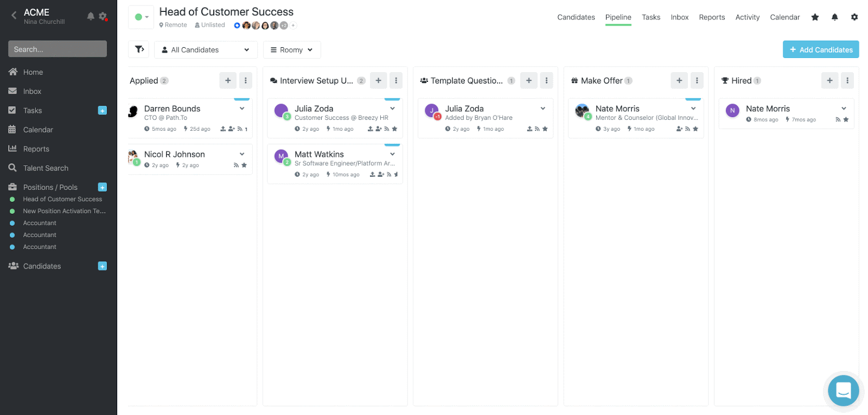This screenshot has height=415, width=868.
Task: Click the back arrow next to ACME
Action: pyautogui.click(x=14, y=16)
